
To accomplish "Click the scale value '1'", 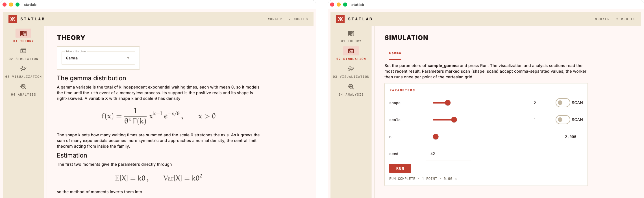I will tap(535, 120).
